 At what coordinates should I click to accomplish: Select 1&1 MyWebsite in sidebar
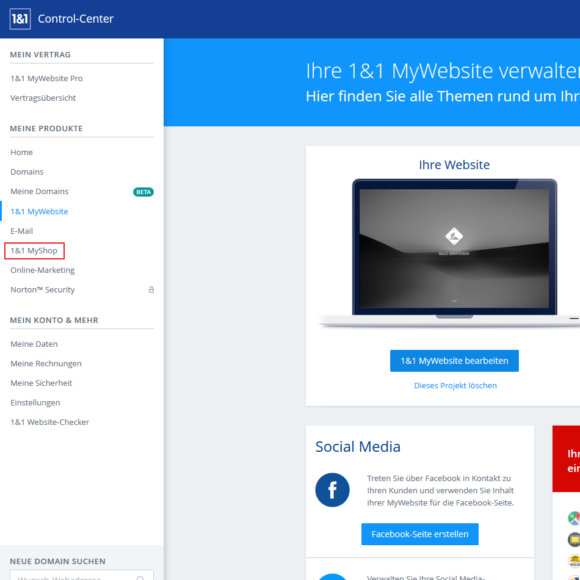(x=39, y=212)
